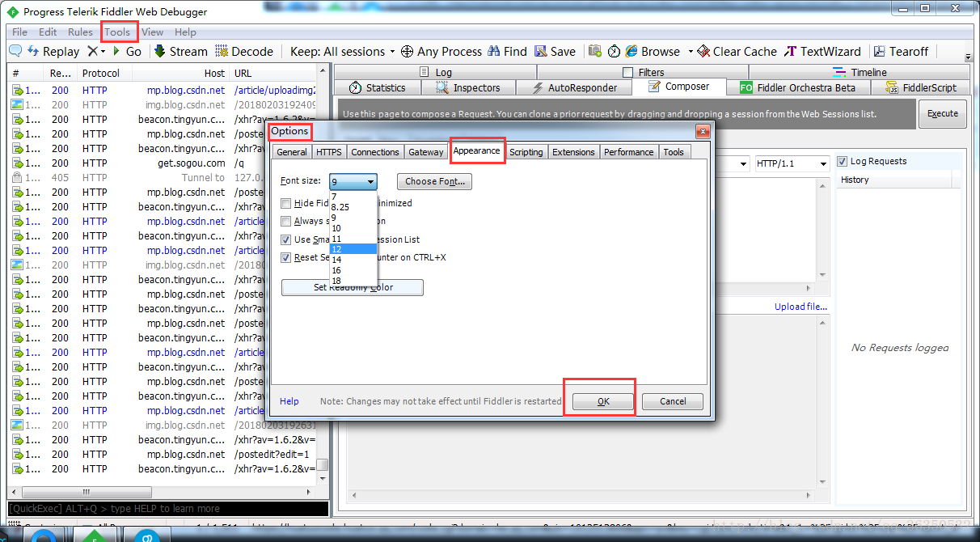
Task: Open the Inspectors tab
Action: (467, 87)
